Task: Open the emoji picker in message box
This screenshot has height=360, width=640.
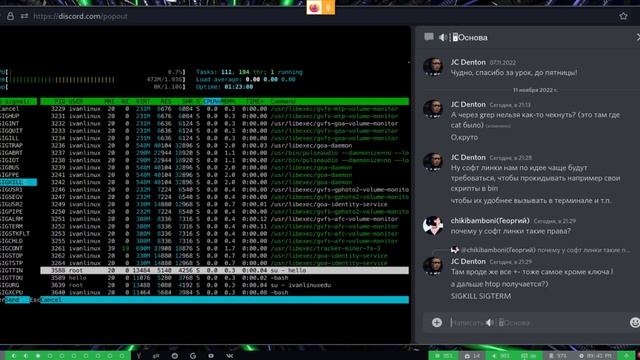Action: click(x=635, y=322)
